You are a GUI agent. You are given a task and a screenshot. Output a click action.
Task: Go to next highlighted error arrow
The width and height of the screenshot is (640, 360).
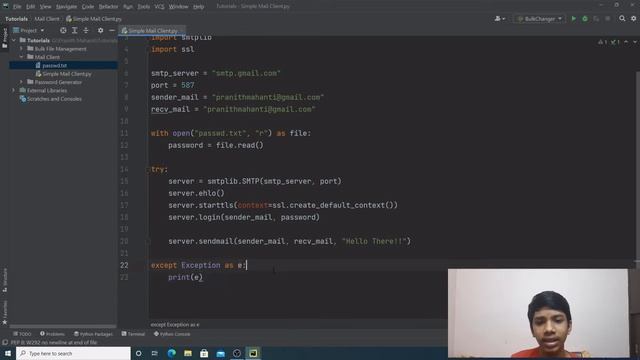tap(635, 42)
